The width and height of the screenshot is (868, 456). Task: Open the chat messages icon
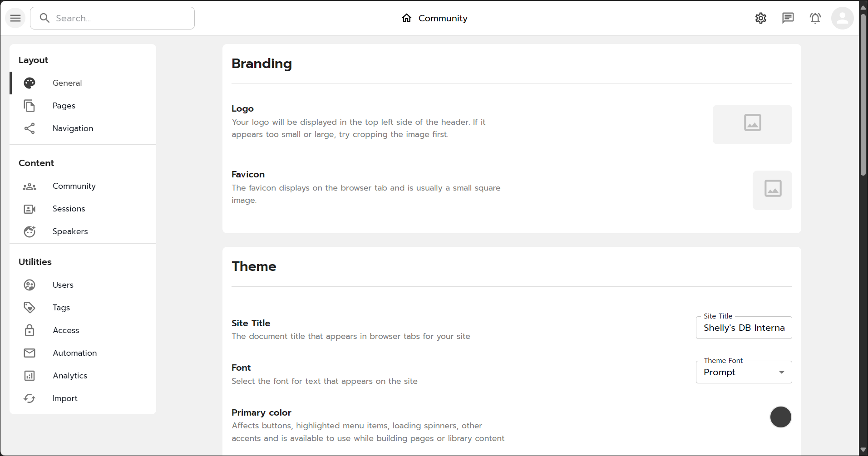click(x=788, y=18)
